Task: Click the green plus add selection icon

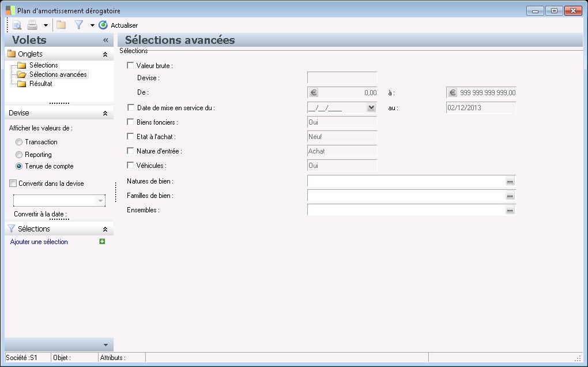Action: click(102, 241)
